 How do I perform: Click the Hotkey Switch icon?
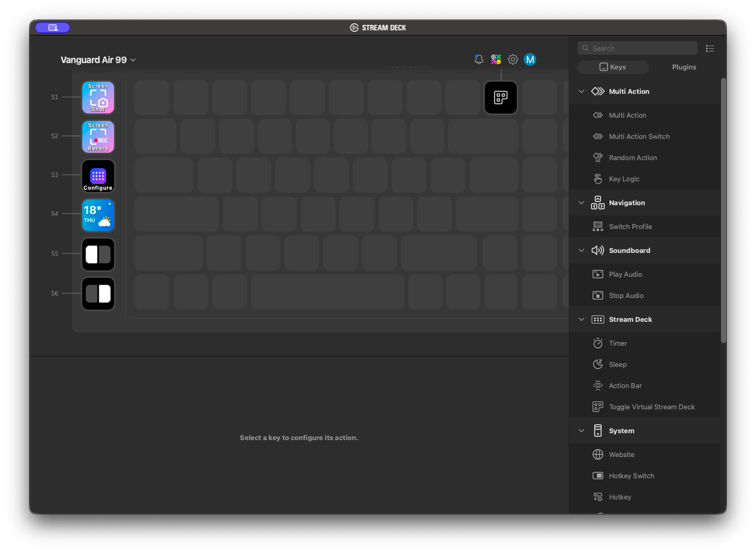coord(598,476)
